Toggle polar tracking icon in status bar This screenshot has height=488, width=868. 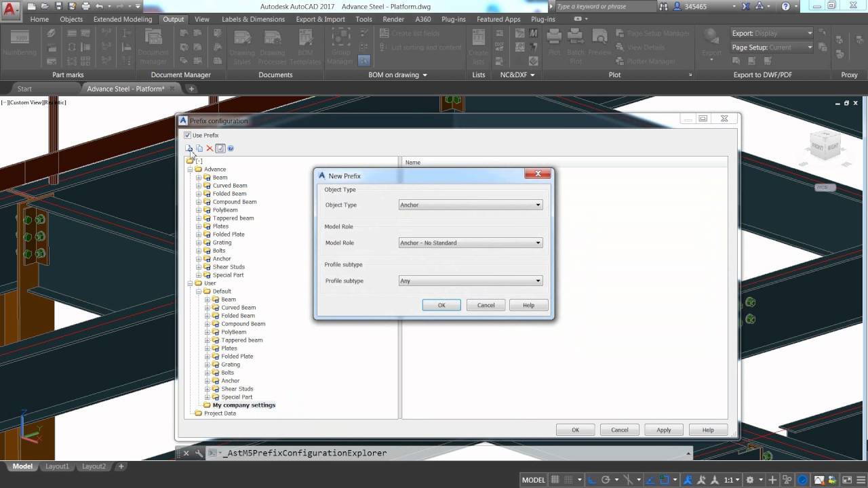(606, 480)
